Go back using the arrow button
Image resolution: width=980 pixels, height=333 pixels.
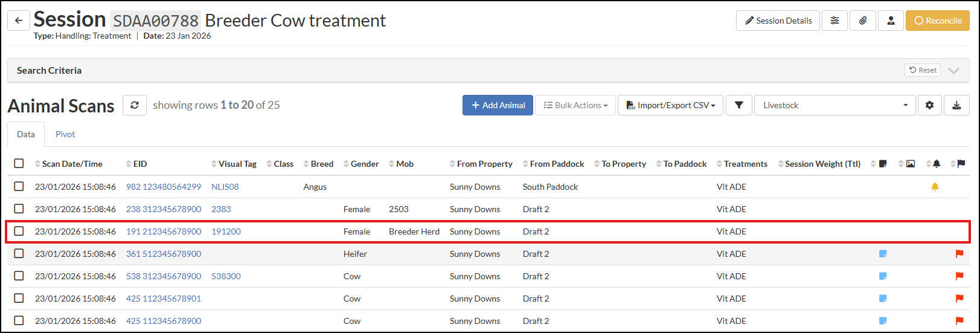click(x=19, y=21)
